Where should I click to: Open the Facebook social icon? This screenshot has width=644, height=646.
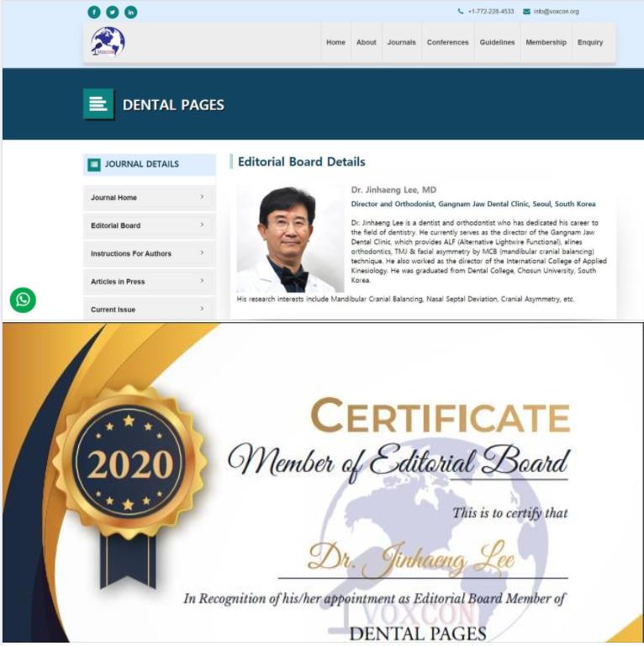click(x=94, y=12)
